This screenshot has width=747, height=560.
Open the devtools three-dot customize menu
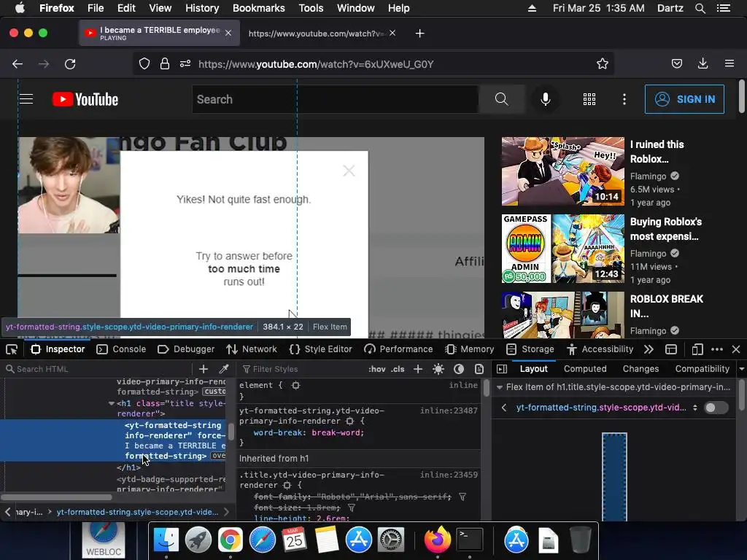click(717, 349)
